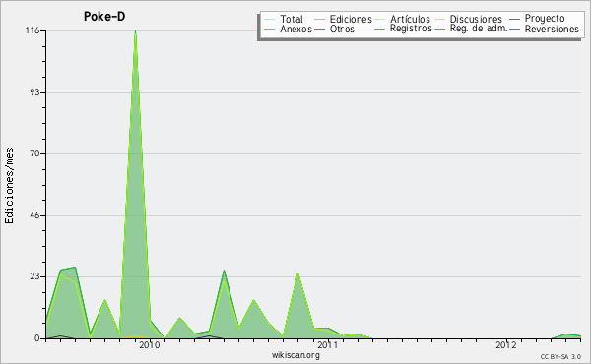591x364 pixels.
Task: Click the 2012 x-axis label
Action: (x=506, y=344)
